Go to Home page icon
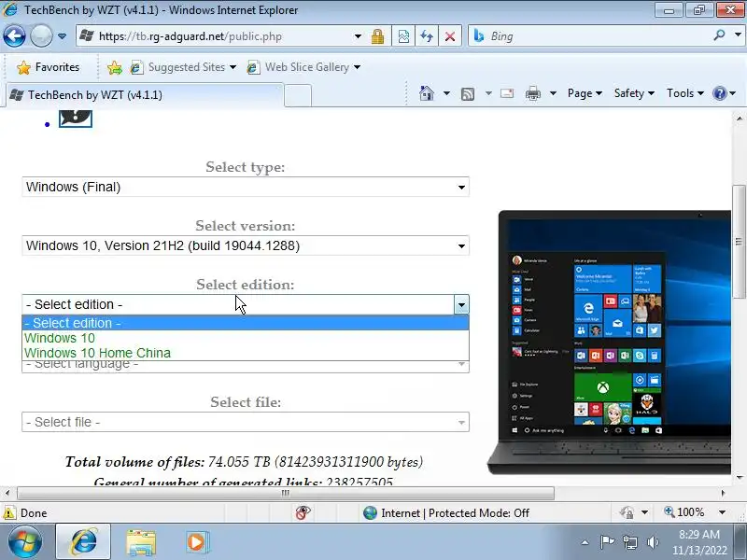Viewport: 747px width, 560px height. [x=427, y=93]
